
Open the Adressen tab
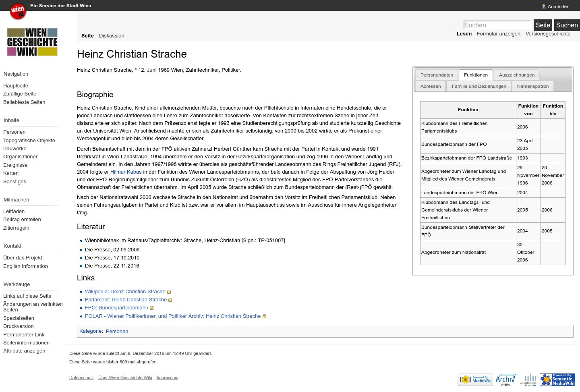[x=431, y=86]
